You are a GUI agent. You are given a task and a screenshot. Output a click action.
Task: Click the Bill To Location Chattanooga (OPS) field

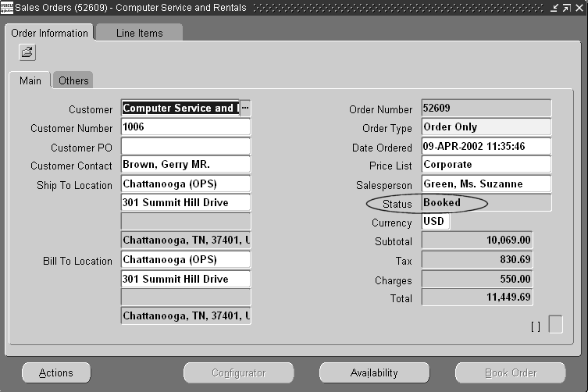(186, 259)
